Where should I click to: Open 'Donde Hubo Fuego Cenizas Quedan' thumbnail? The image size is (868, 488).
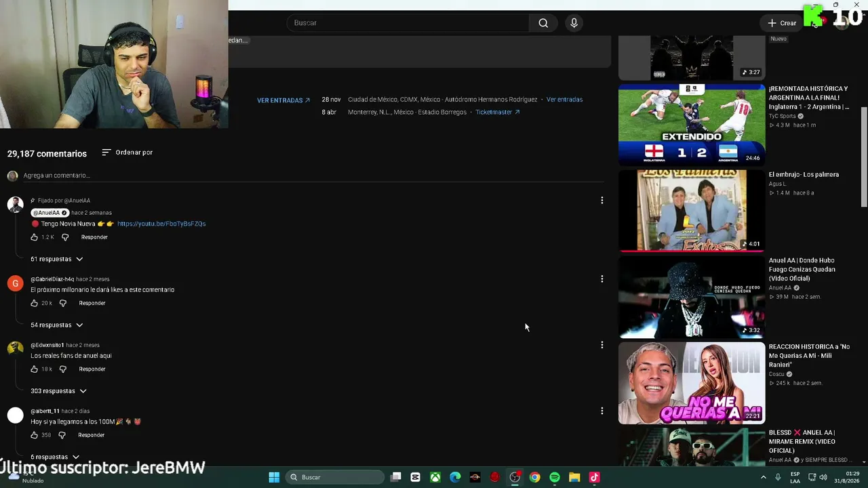pyautogui.click(x=692, y=296)
